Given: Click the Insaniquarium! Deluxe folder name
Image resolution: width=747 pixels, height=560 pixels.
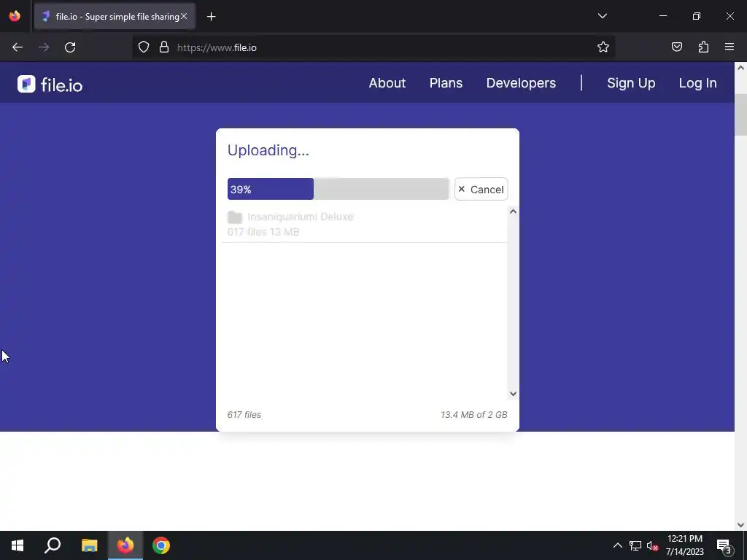Looking at the screenshot, I should [300, 217].
